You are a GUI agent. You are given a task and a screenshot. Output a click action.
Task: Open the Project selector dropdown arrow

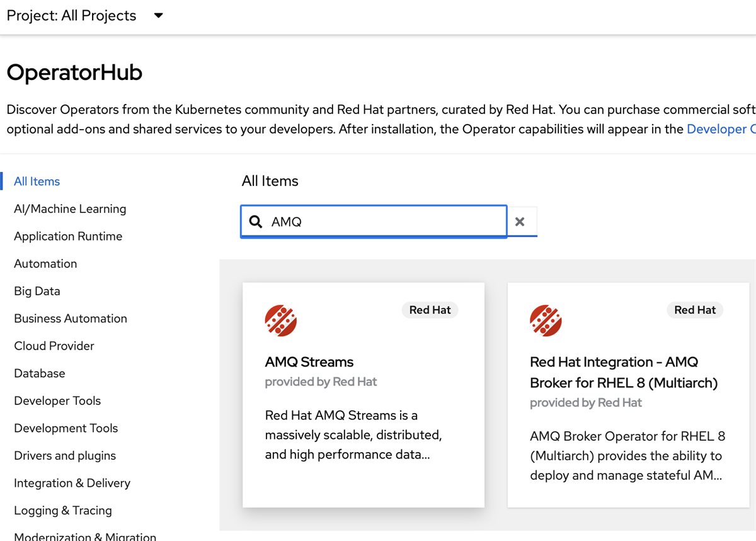159,16
